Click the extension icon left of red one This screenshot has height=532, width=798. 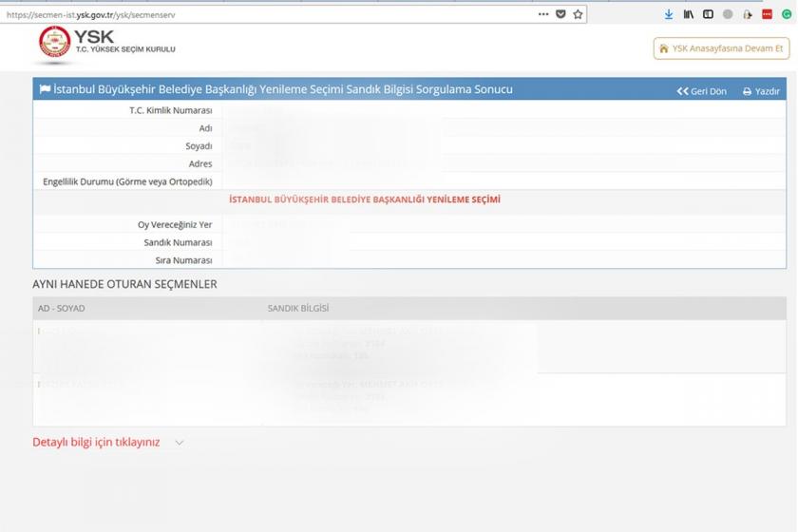point(747,14)
